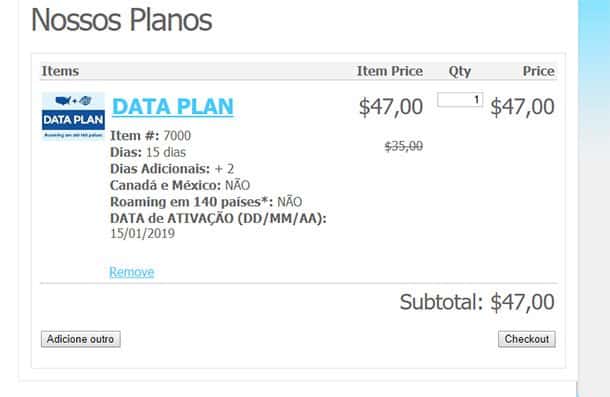The height and width of the screenshot is (397, 610).
Task: Click the Item # 7000 detail line
Action: pyautogui.click(x=151, y=135)
